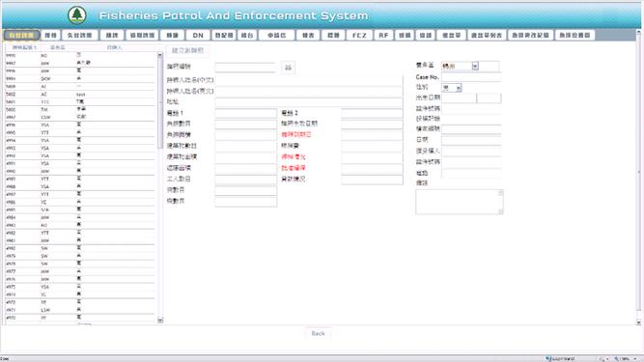Open the 性別 gender dropdown showing 男
This screenshot has height=362, width=644.
coord(451,88)
